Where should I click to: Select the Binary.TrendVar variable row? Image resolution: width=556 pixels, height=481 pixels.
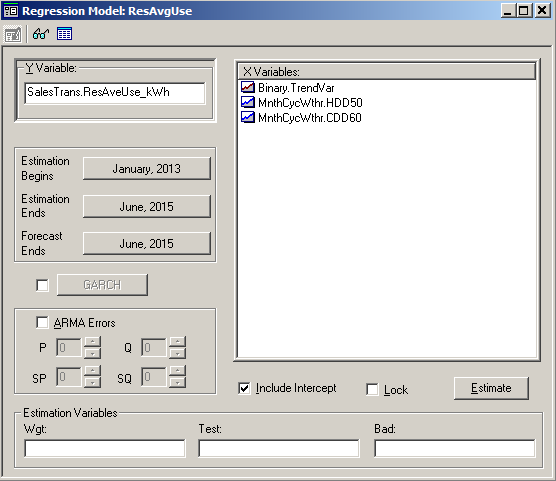point(387,88)
